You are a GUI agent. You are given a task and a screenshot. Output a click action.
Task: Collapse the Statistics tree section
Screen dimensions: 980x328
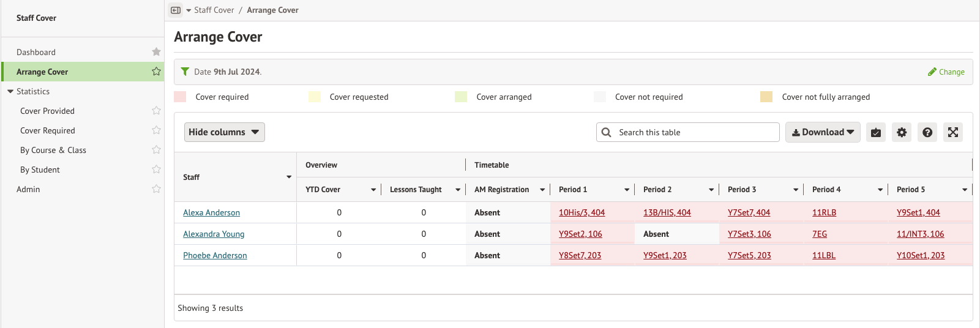(10, 91)
